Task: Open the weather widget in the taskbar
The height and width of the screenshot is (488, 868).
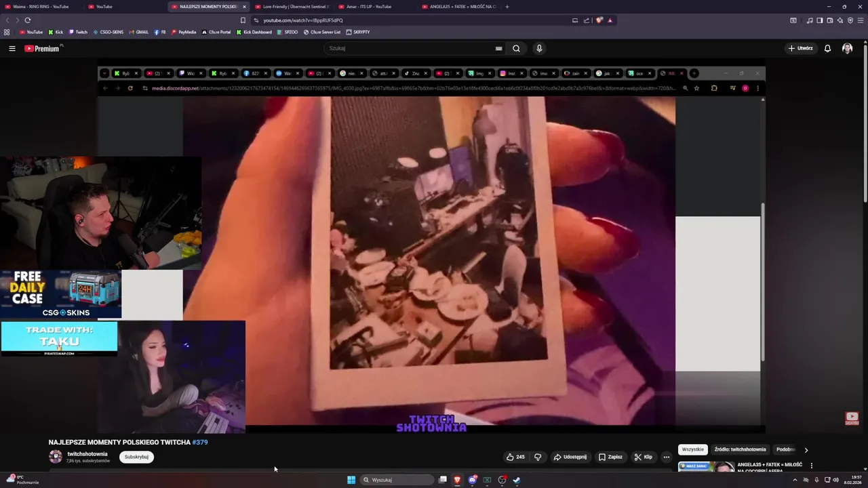Action: tap(22, 480)
